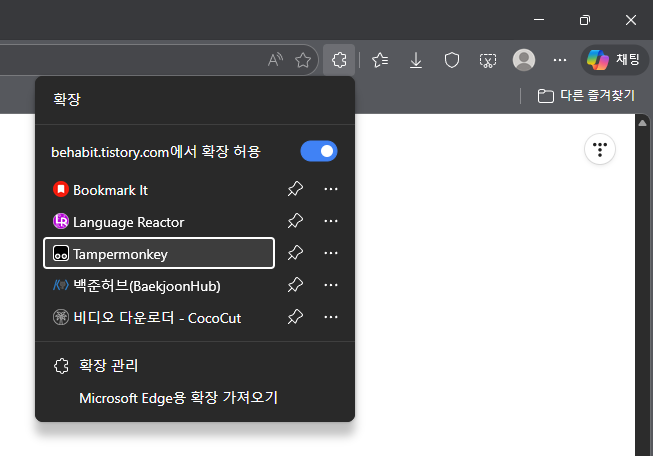Open 비디오 다운로더 - CocoCut extension

[x=160, y=318]
